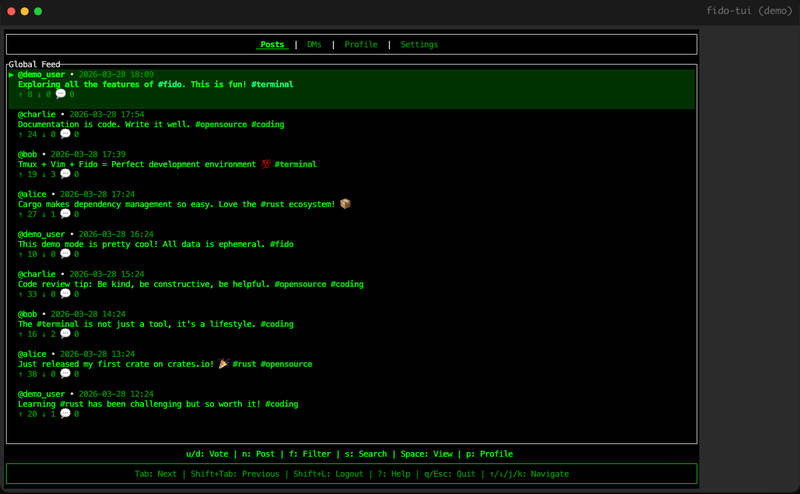Click the 'fido-tui (demo)' window title
This screenshot has height=494, width=800.
749,11
